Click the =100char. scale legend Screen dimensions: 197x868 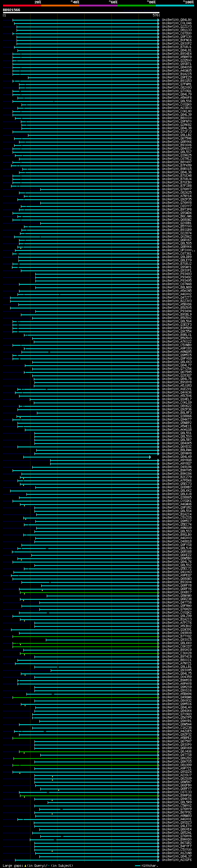point(147,865)
